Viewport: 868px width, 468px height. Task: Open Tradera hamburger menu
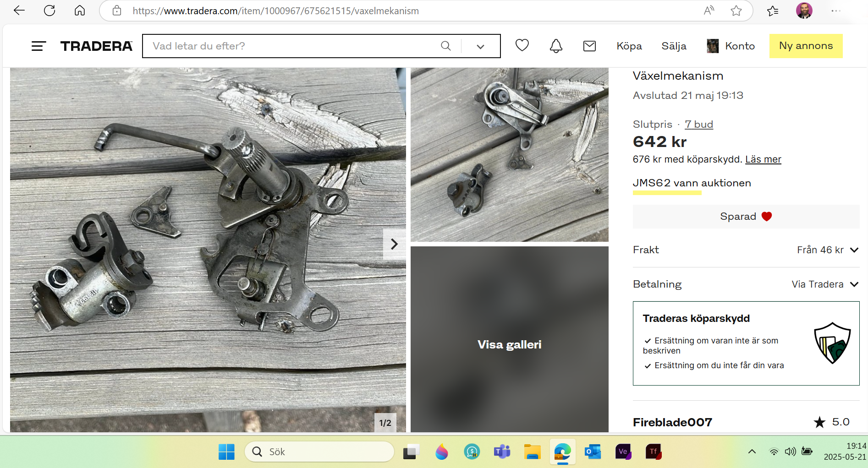[x=39, y=46]
